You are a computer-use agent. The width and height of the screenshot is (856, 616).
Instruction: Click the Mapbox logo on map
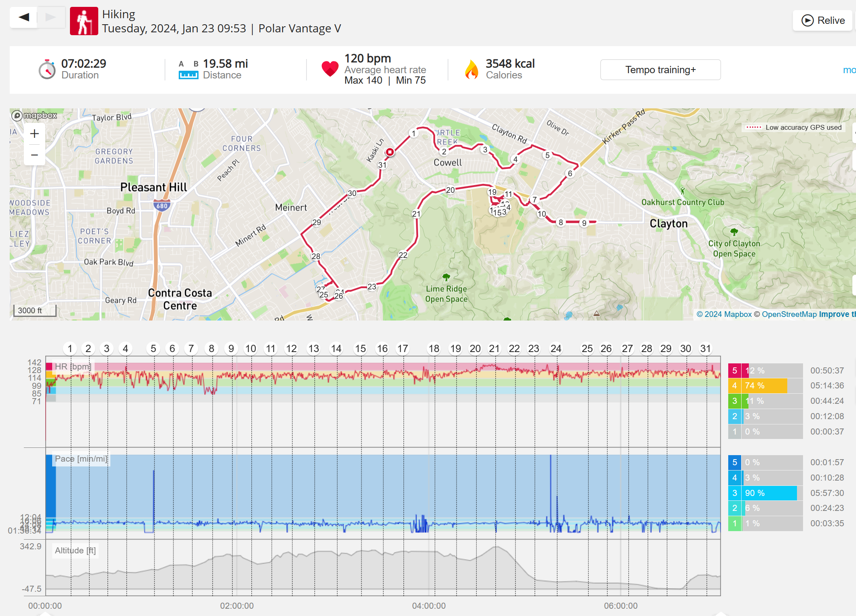(x=34, y=116)
